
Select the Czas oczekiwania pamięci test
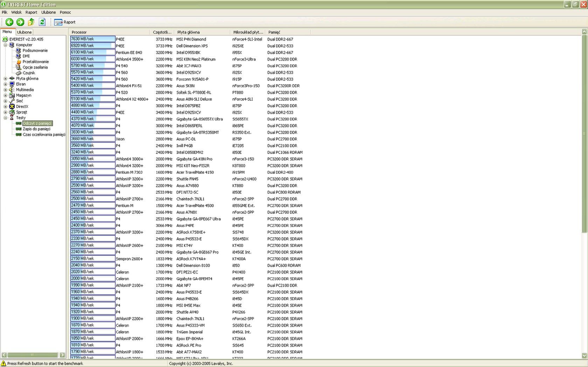(44, 134)
